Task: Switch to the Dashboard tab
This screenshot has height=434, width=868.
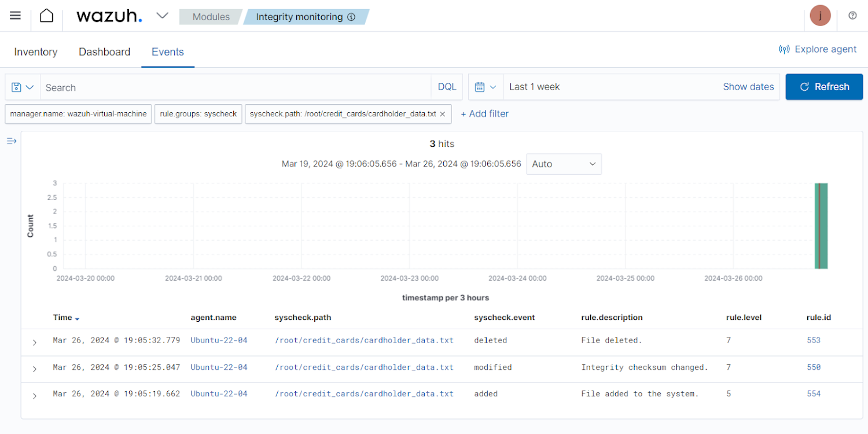Action: coord(104,52)
